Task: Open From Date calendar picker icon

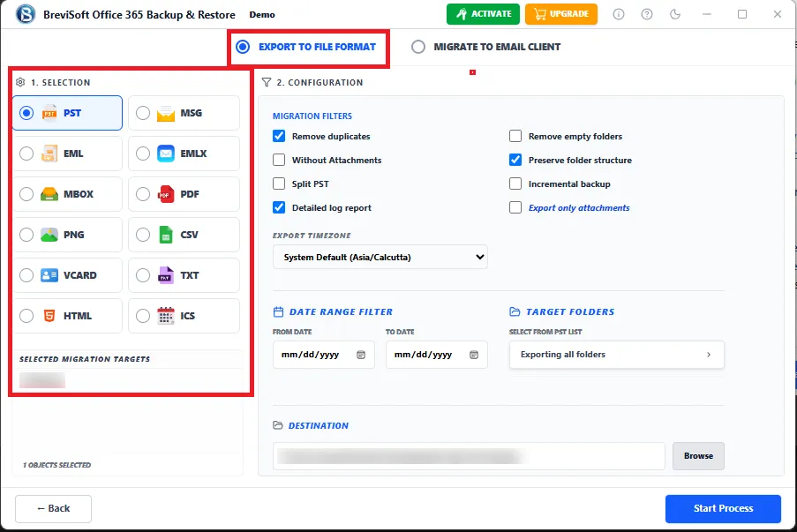Action: (361, 355)
